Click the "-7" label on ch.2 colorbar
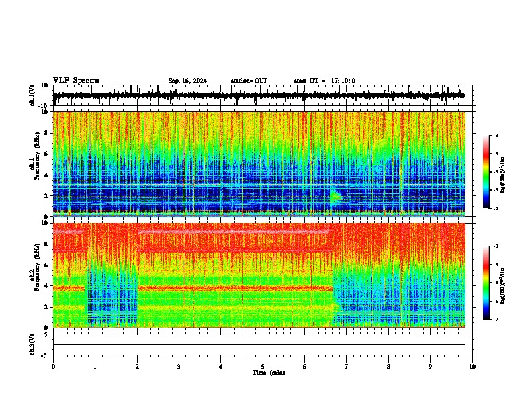532x411 pixels. tap(495, 319)
